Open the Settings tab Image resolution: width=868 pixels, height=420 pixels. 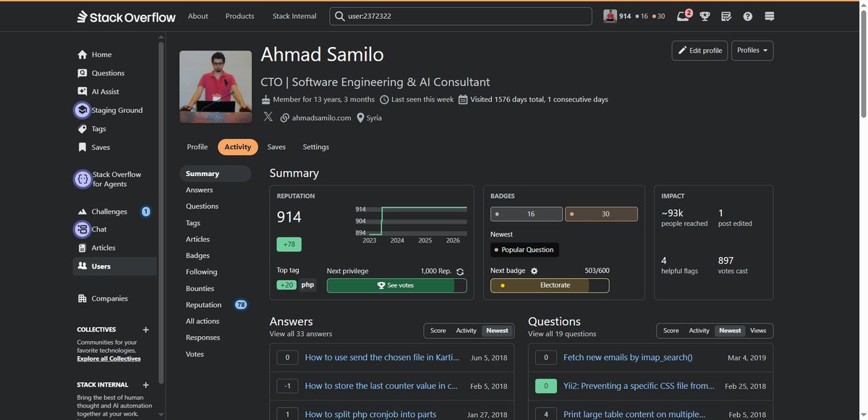tap(316, 147)
